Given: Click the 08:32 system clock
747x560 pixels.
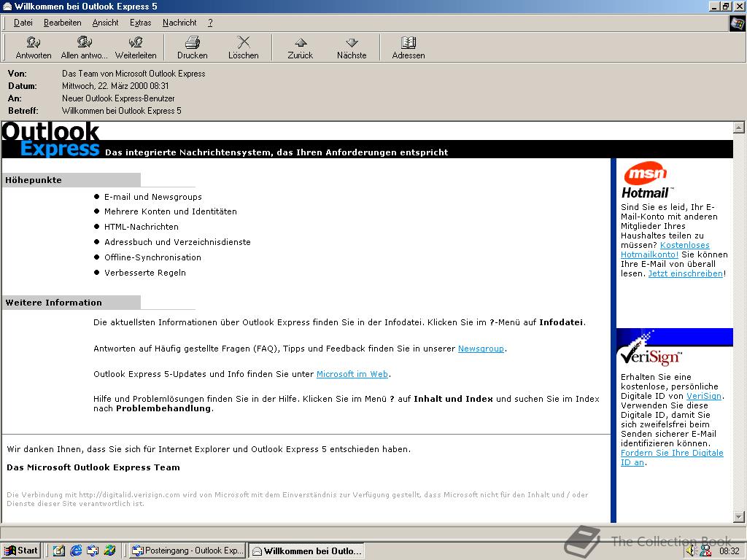Looking at the screenshot, I should [x=729, y=551].
